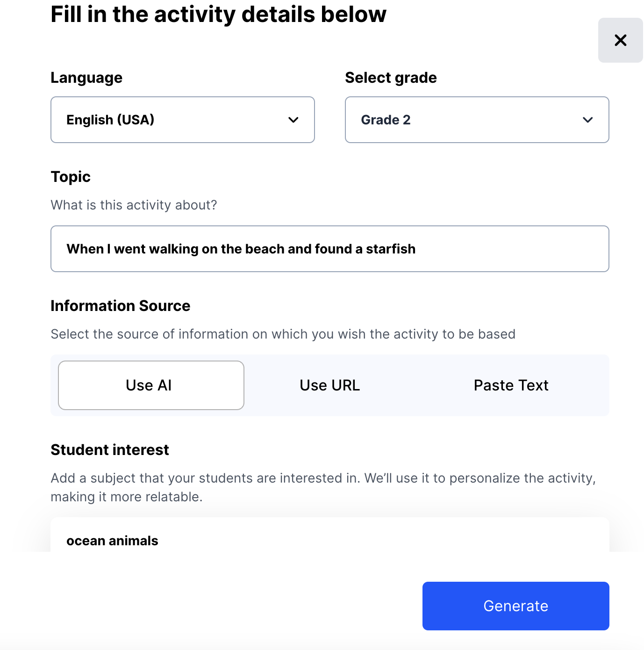Click the Student interest field containing ocean animals
This screenshot has width=644, height=650.
[329, 540]
